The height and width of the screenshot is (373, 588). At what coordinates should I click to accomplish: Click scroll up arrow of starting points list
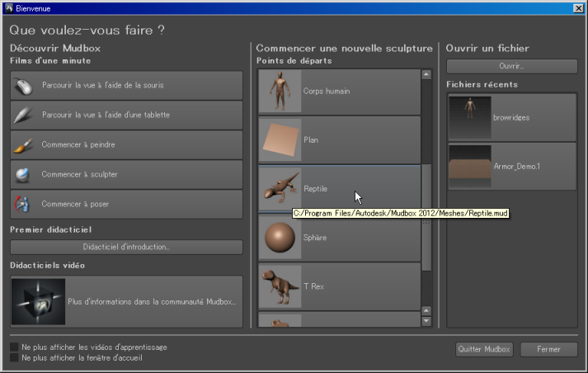[x=426, y=74]
